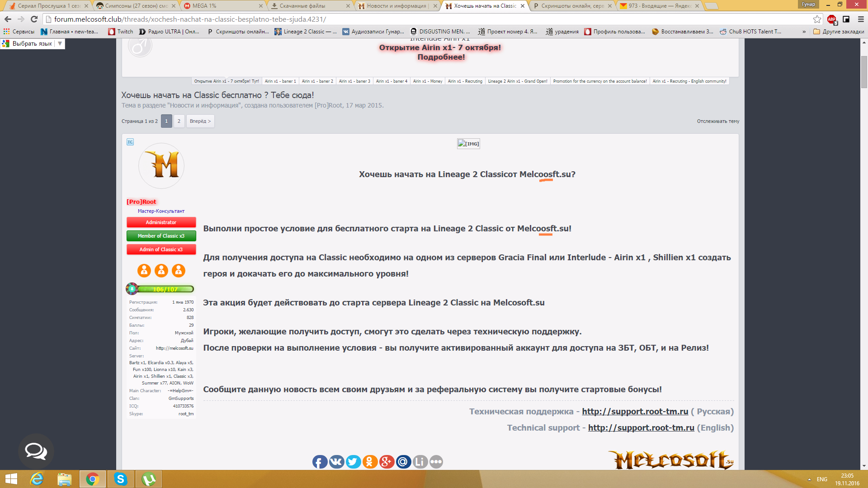Viewport: 868px width, 488px height.
Task: Open the language selection dropdown
Action: point(59,44)
